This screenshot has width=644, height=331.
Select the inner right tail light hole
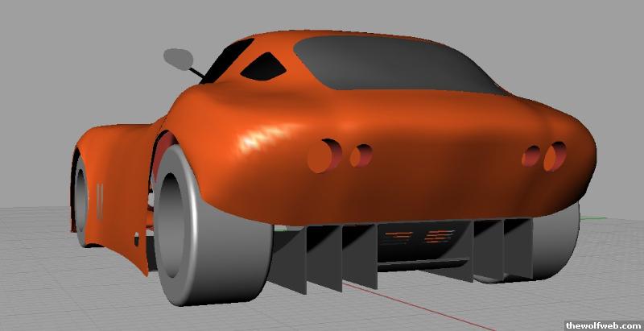click(x=531, y=155)
